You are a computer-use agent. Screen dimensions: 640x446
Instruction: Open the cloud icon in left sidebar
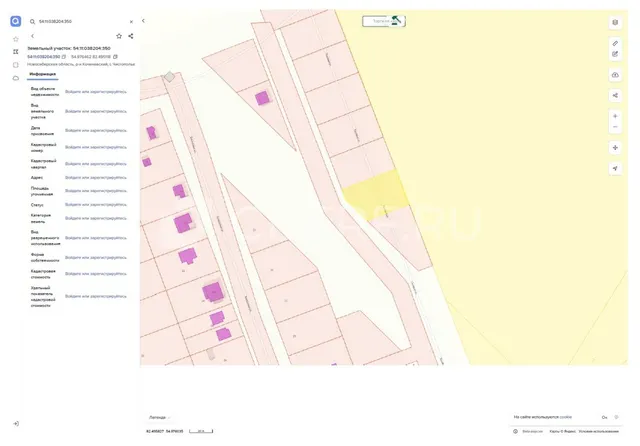(16, 78)
